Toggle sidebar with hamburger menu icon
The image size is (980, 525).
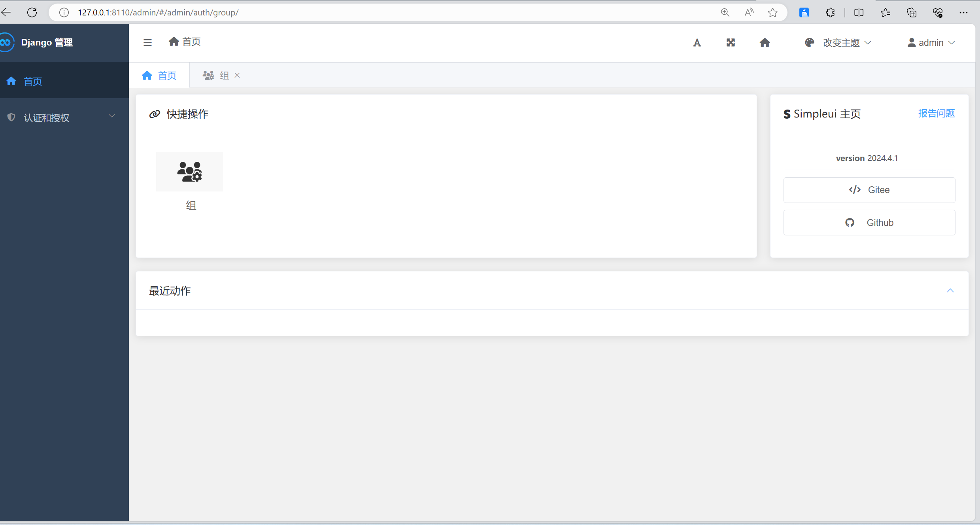(x=147, y=42)
